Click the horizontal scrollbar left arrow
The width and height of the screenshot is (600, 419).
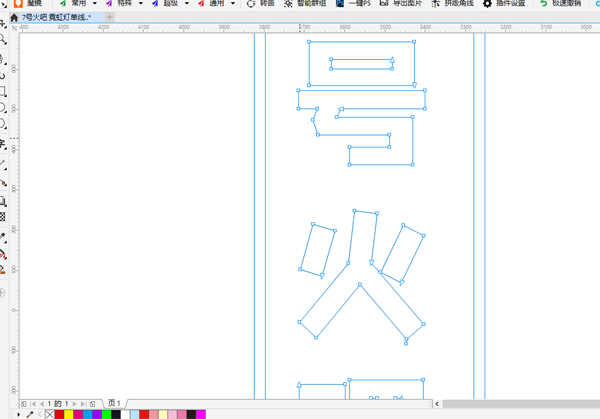click(437, 404)
